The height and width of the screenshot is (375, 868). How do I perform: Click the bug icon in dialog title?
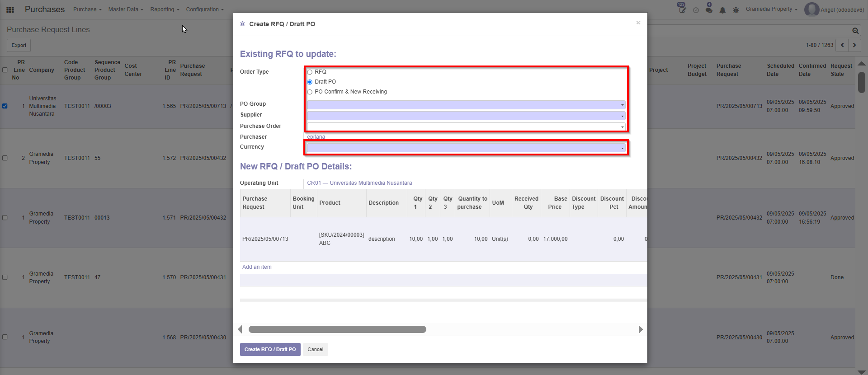[x=243, y=24]
